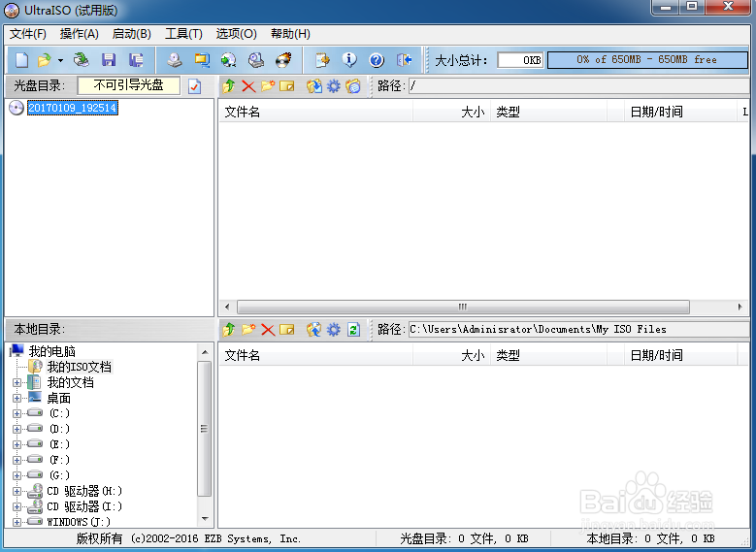
Task: Open the 选项(O) menu
Action: tap(236, 34)
